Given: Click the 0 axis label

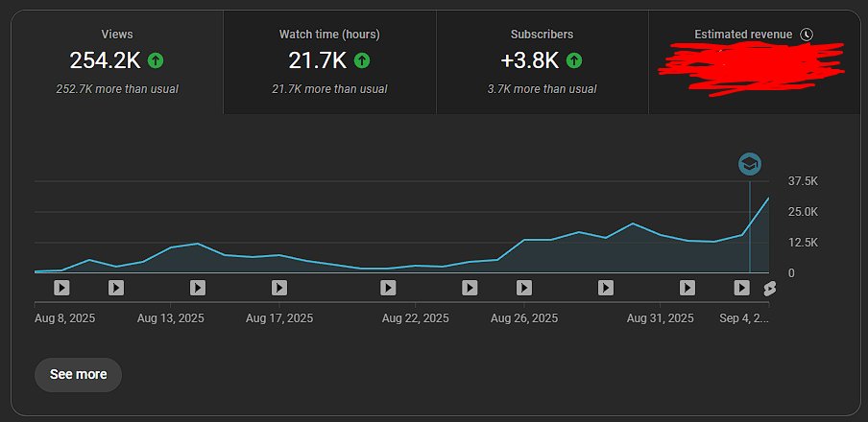Looking at the screenshot, I should tap(791, 273).
